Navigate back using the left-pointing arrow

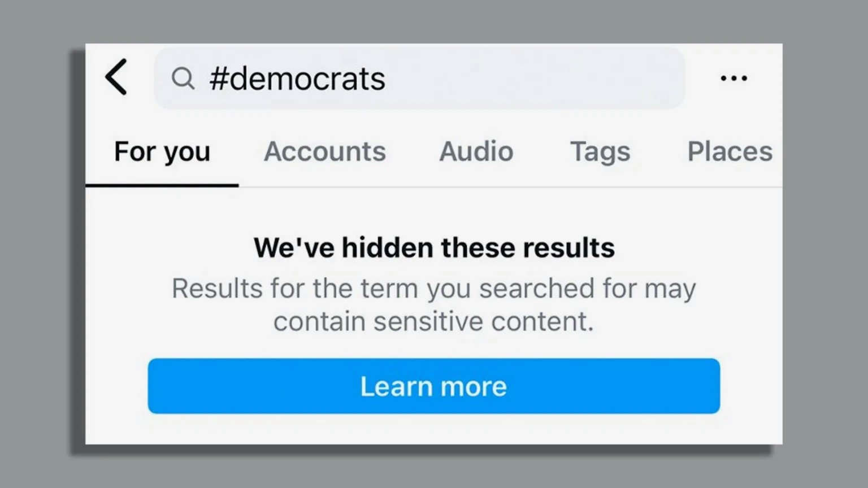point(116,78)
